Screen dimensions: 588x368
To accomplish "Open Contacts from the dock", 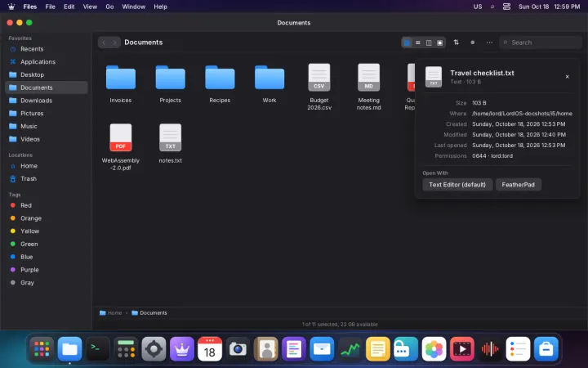I will (266, 349).
